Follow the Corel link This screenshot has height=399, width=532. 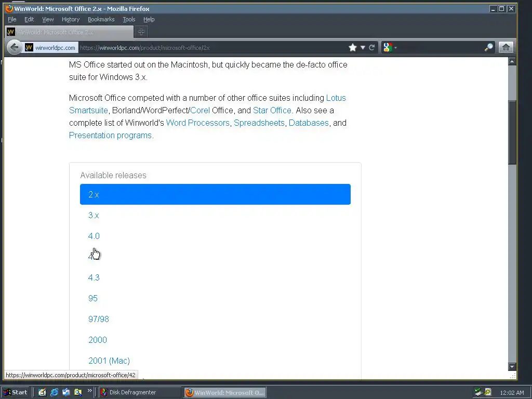200,110
